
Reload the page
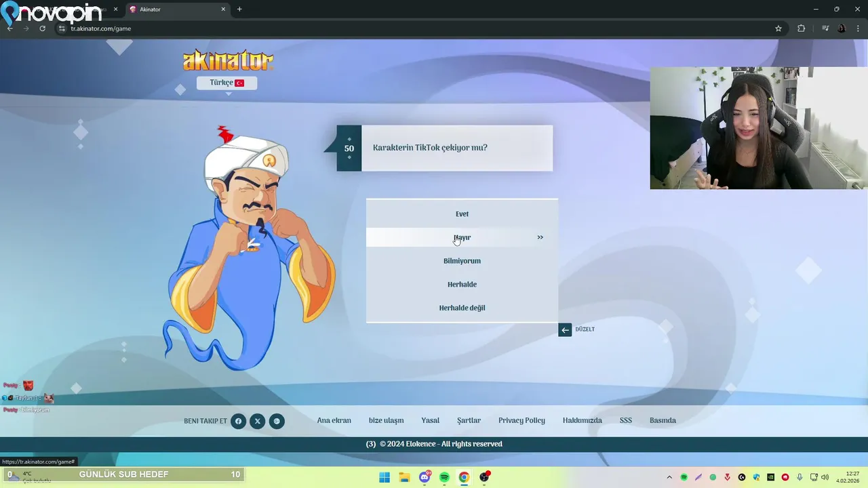pos(42,28)
